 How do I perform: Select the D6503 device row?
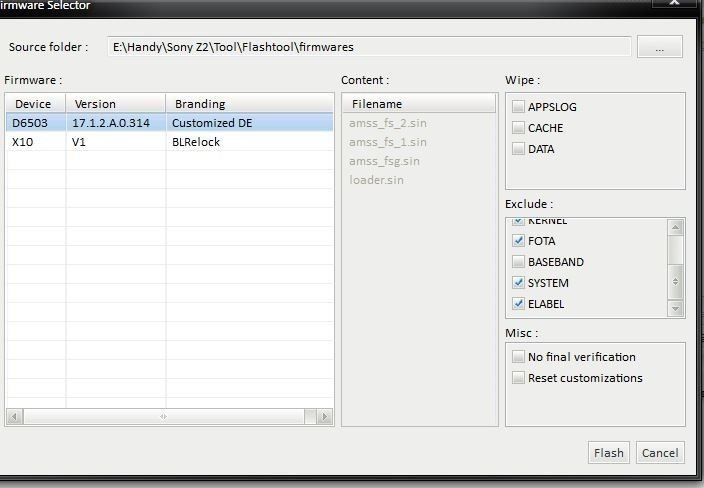[170, 123]
